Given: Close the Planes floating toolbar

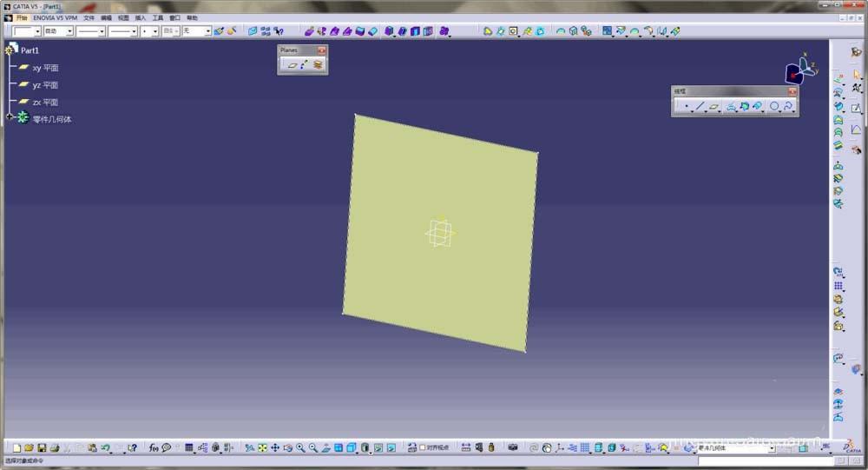Looking at the screenshot, I should pos(322,50).
